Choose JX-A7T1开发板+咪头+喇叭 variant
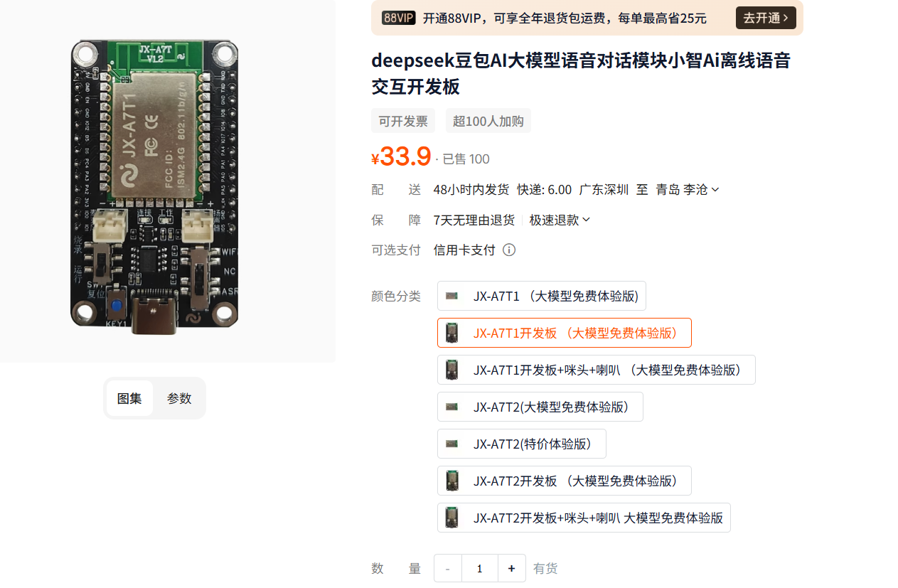Screen dimensions: 898x588 (596, 369)
